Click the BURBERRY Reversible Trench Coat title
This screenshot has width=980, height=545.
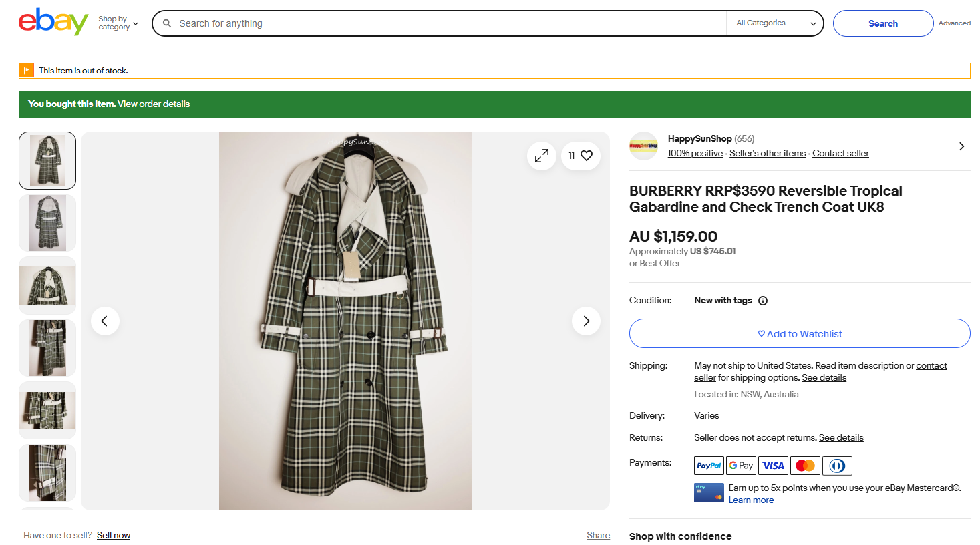click(x=766, y=199)
